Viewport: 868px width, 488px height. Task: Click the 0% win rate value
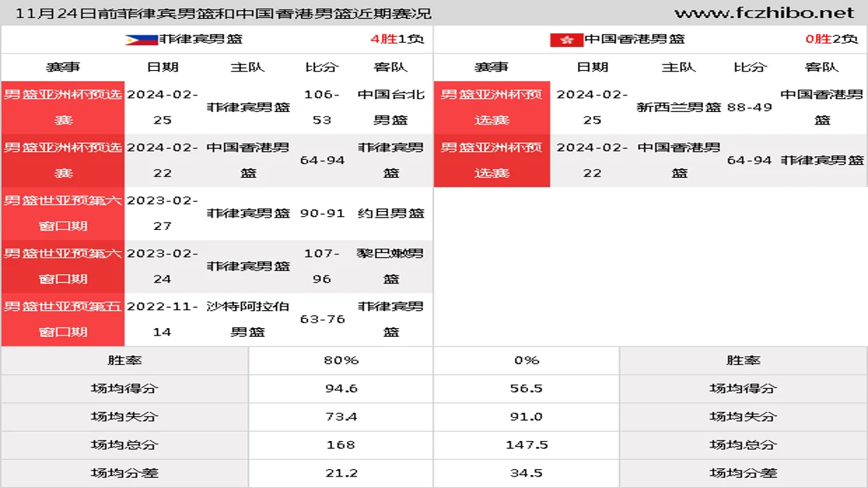527,360
